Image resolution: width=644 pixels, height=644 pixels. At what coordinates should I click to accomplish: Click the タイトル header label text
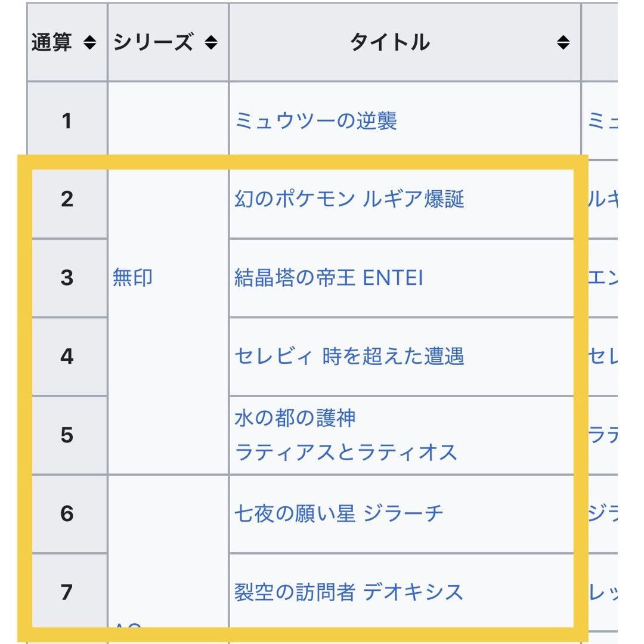389,43
